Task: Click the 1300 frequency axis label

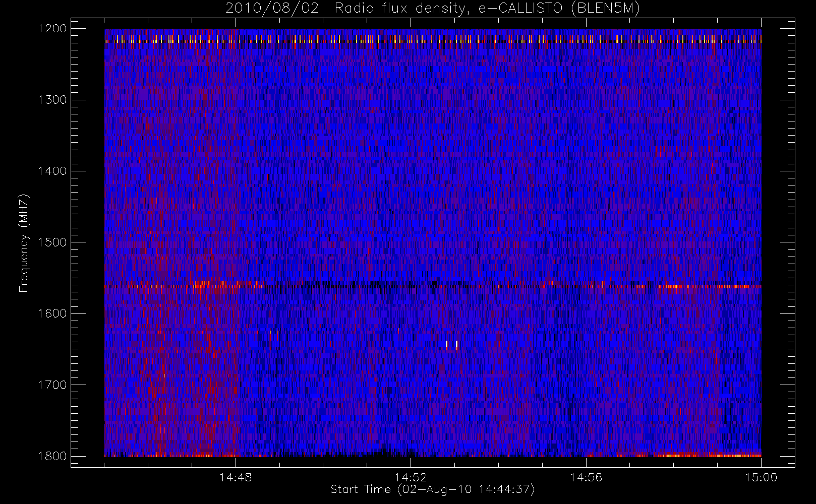Action: coord(52,100)
